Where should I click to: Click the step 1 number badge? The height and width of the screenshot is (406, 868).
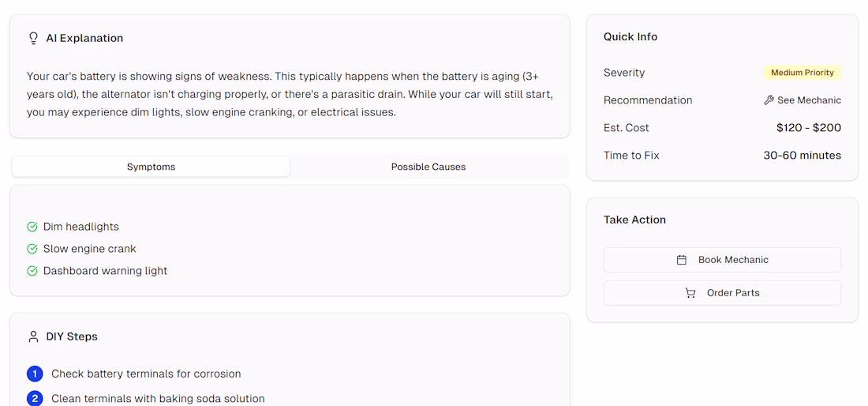35,374
